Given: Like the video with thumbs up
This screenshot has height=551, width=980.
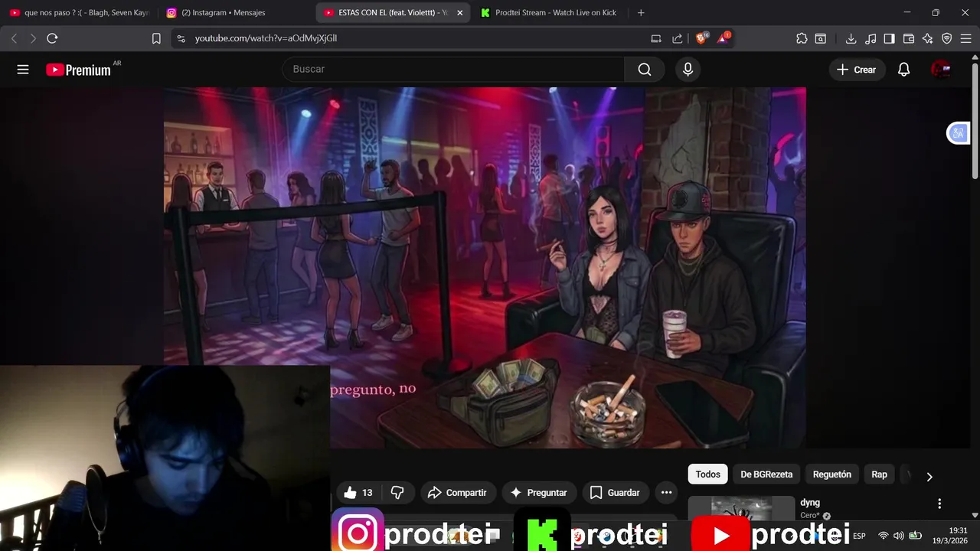Looking at the screenshot, I should click(x=358, y=493).
